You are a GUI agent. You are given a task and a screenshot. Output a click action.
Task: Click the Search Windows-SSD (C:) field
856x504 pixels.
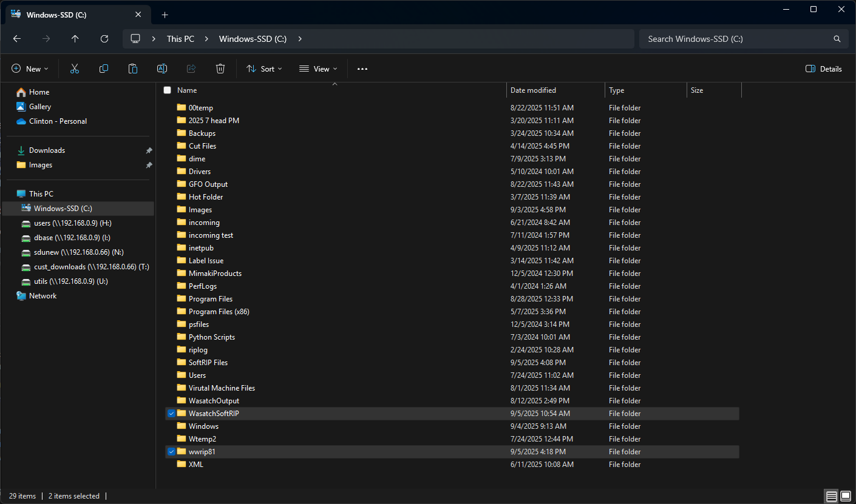click(x=738, y=39)
